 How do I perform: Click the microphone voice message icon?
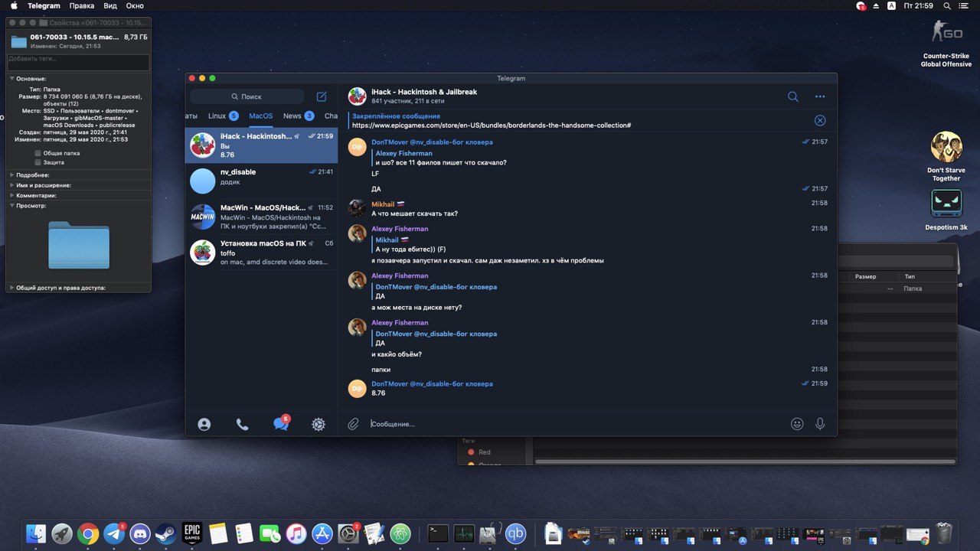pos(820,423)
